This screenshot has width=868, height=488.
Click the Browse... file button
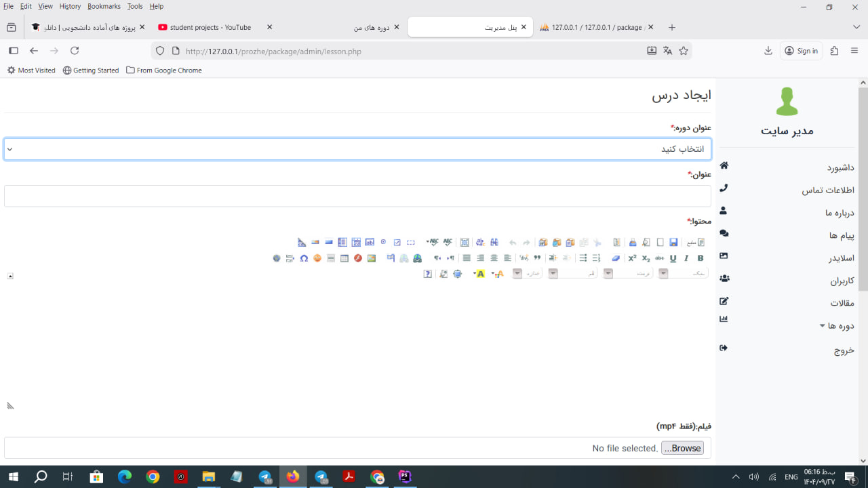click(682, 448)
